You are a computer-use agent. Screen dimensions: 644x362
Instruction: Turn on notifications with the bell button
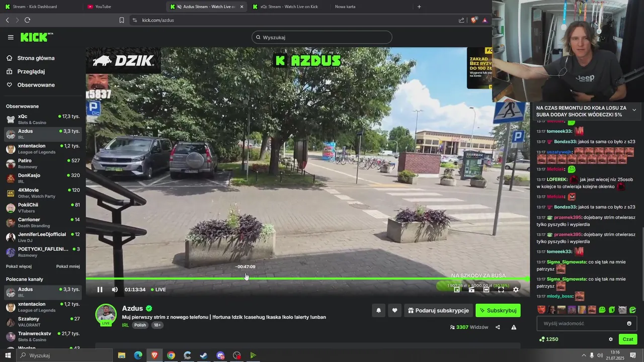379,311
